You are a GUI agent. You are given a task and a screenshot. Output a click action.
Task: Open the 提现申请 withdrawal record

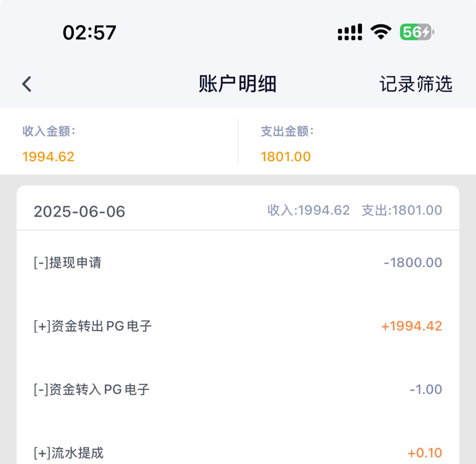67,262
